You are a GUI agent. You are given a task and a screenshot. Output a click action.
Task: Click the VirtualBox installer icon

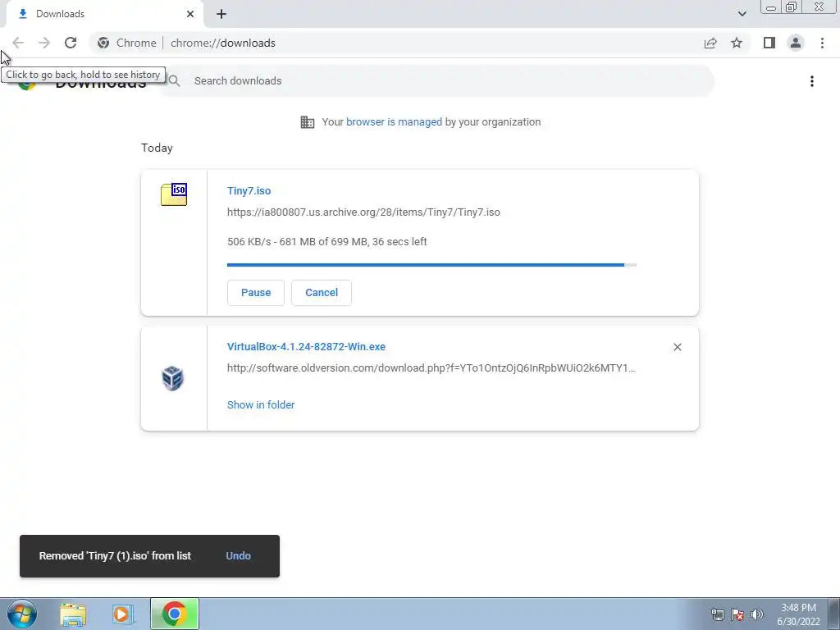(x=172, y=378)
